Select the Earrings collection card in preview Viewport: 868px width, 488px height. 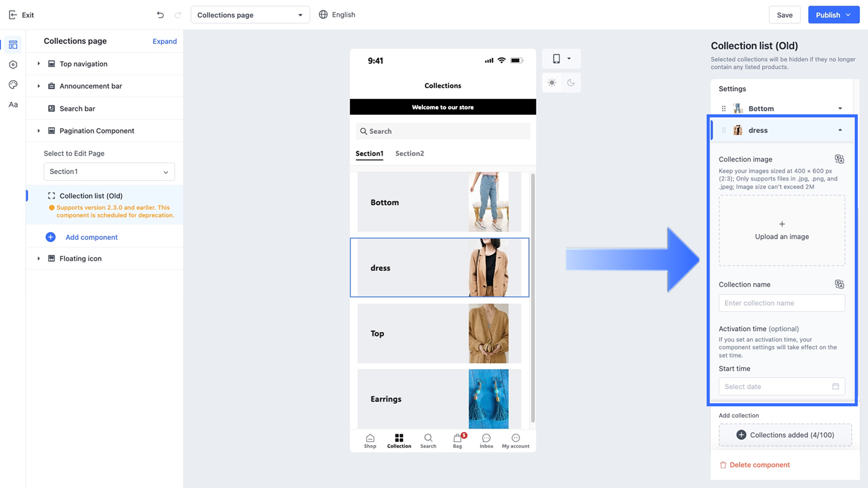(x=439, y=399)
